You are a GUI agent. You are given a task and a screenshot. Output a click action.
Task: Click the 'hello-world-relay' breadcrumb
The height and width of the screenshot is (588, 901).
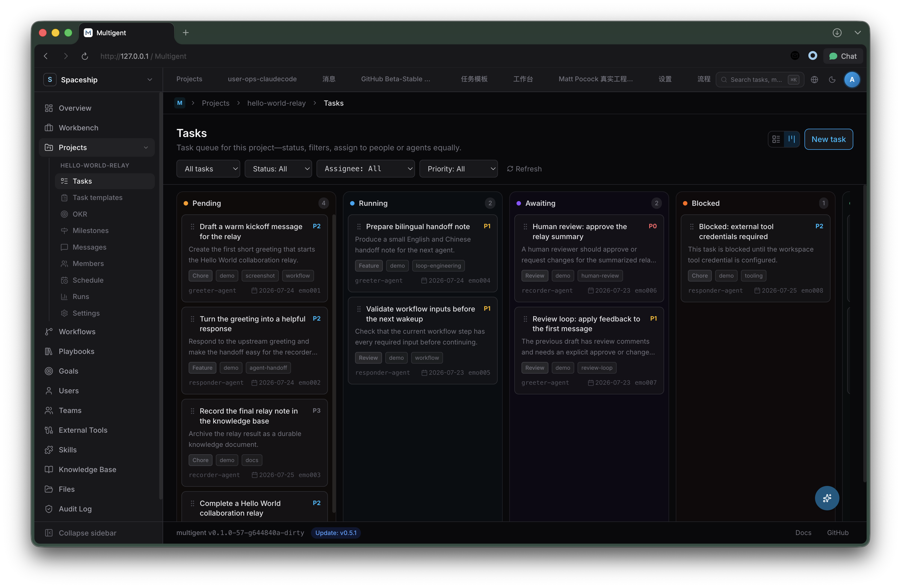[x=276, y=103]
